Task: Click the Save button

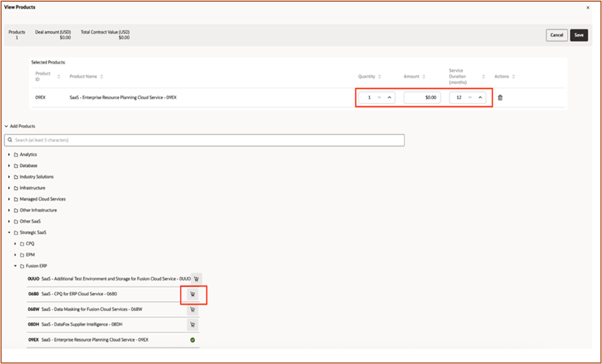Action: pos(579,35)
